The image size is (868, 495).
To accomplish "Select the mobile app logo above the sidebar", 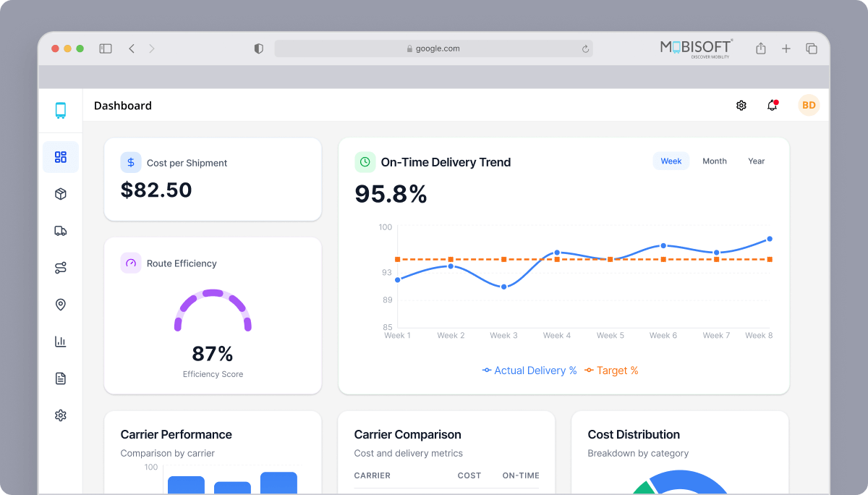I will point(61,111).
